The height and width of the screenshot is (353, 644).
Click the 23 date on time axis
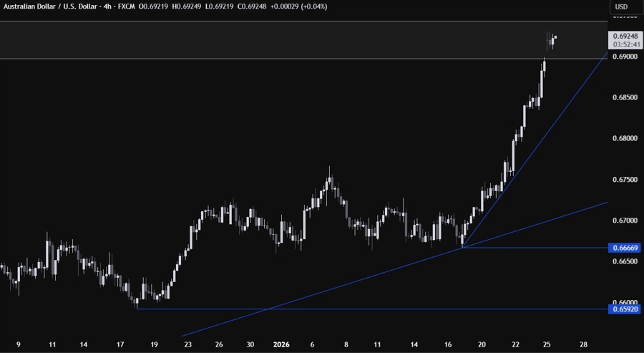point(187,344)
